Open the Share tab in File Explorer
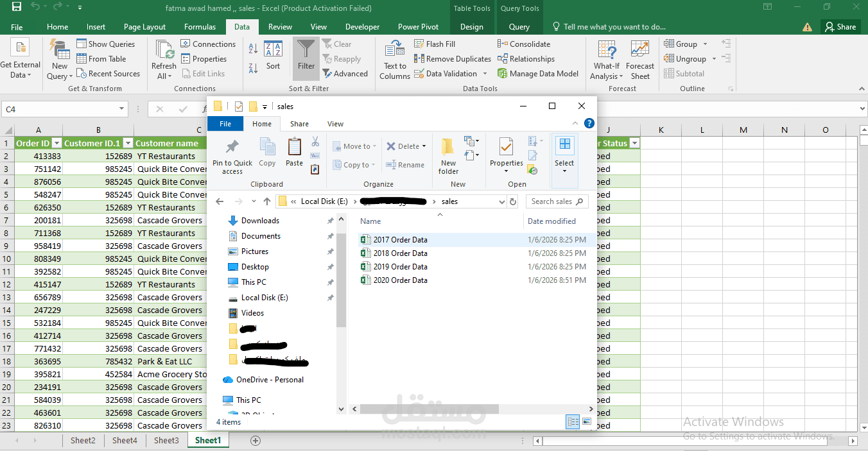 pyautogui.click(x=299, y=124)
